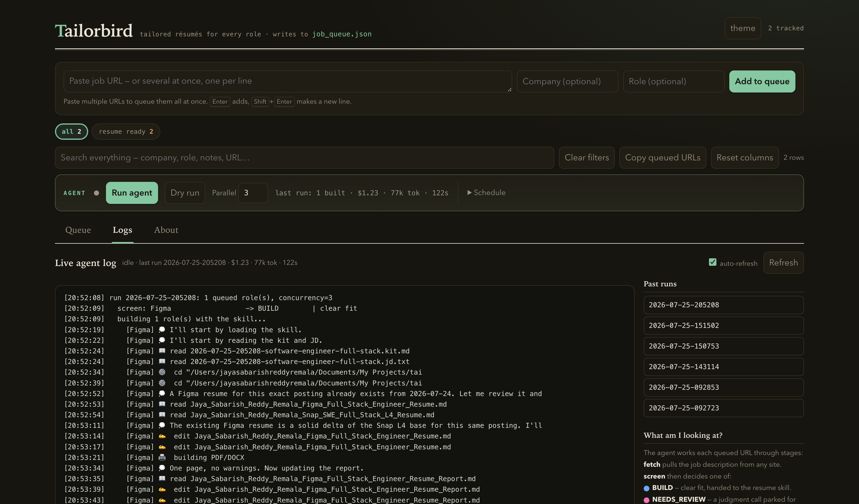Open past run 2026-07-25-151502
The height and width of the screenshot is (504, 859).
[x=723, y=325]
